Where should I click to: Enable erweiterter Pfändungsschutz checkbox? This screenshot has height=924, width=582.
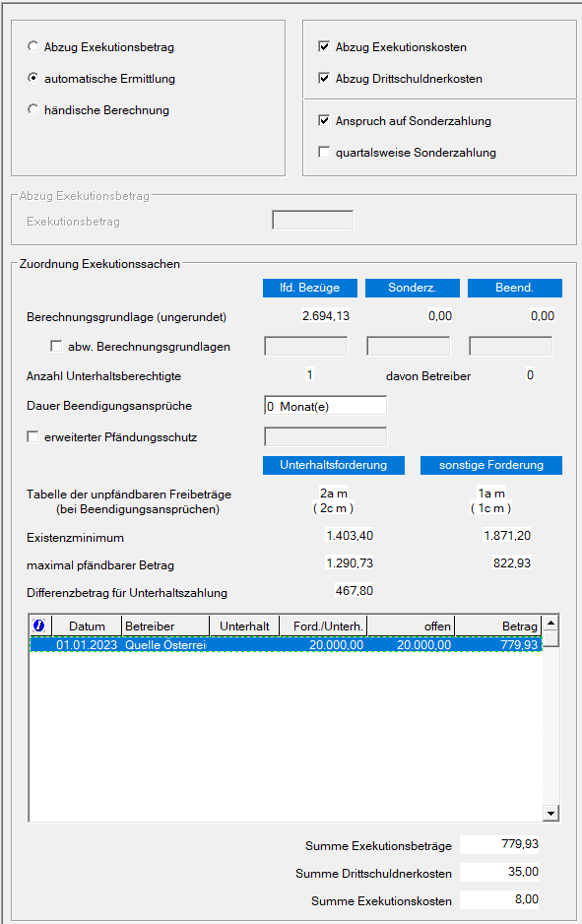32,436
